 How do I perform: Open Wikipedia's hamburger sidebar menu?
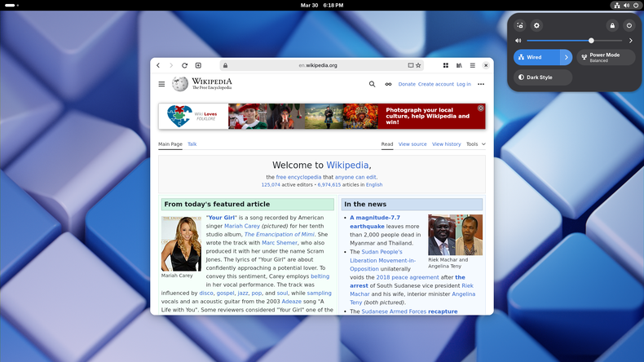161,84
